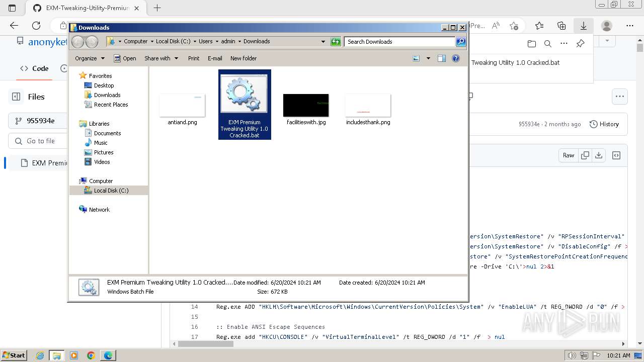Click the Windows Start button
This screenshot has width=644, height=362.
[x=14, y=355]
